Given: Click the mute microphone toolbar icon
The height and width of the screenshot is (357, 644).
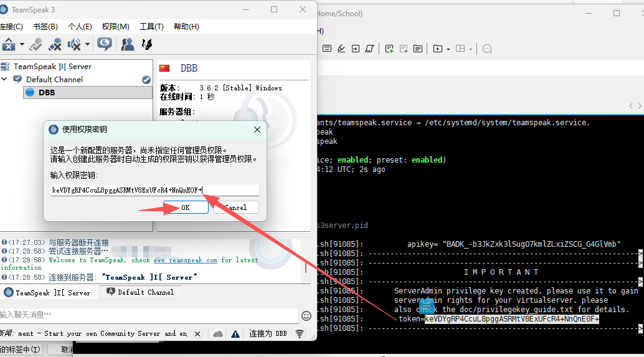Looking at the screenshot, I should pyautogui.click(x=55, y=44).
